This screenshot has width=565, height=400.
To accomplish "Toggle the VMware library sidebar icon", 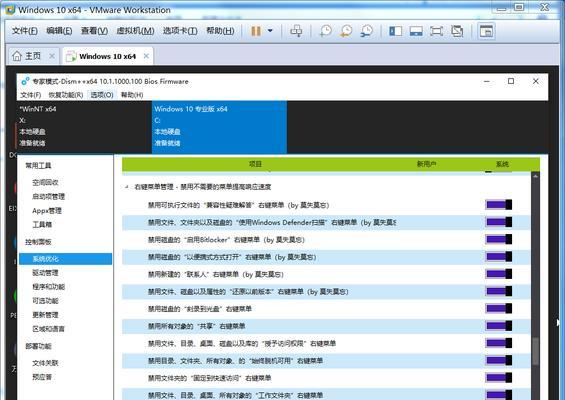I will point(396,31).
